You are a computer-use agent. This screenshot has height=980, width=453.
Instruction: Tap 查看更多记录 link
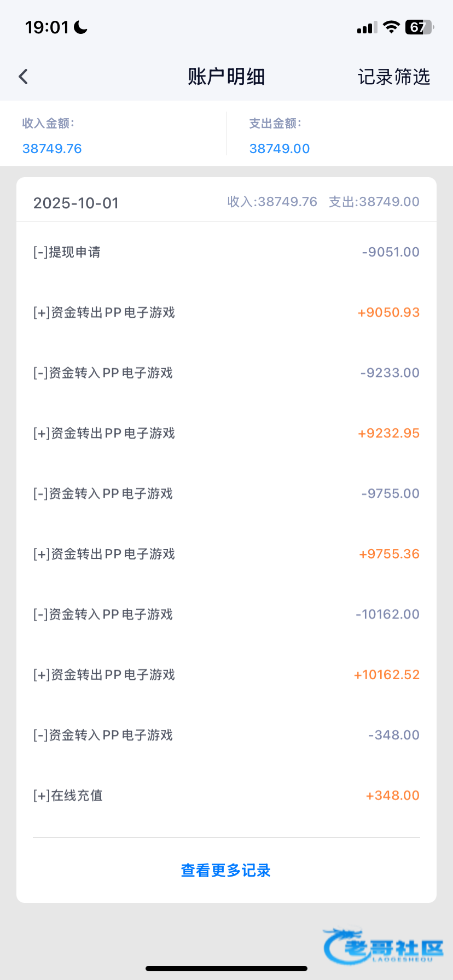(x=226, y=870)
